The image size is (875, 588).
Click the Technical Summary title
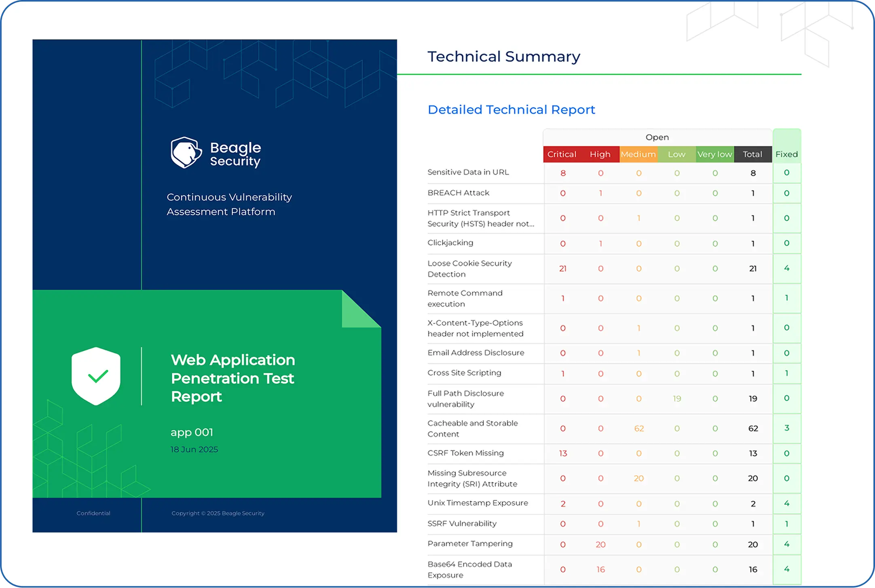click(x=504, y=57)
